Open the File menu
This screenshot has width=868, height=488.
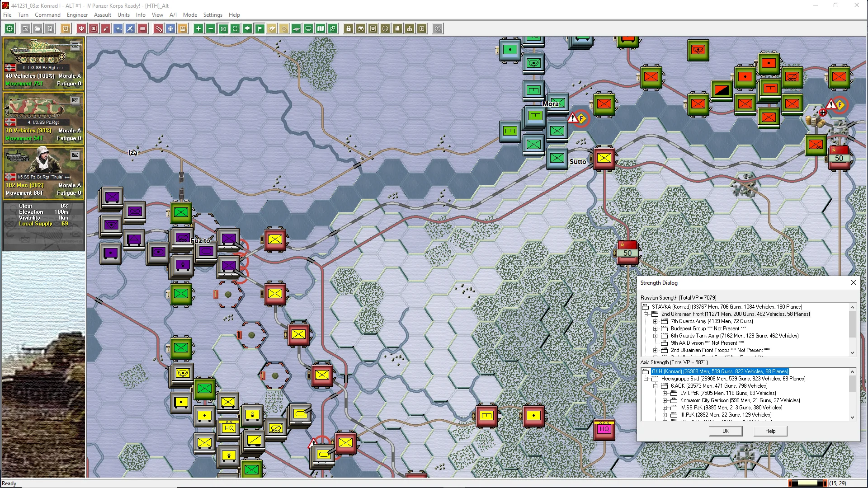[7, 14]
